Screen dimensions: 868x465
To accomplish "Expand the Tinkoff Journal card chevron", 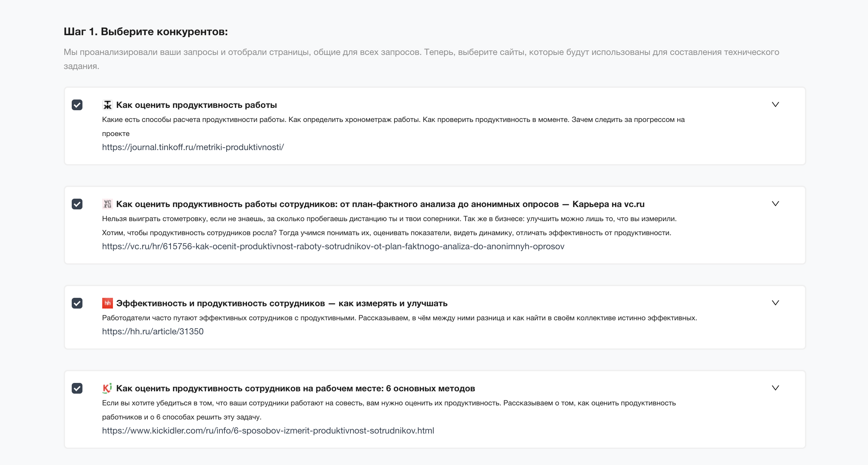I will [776, 105].
